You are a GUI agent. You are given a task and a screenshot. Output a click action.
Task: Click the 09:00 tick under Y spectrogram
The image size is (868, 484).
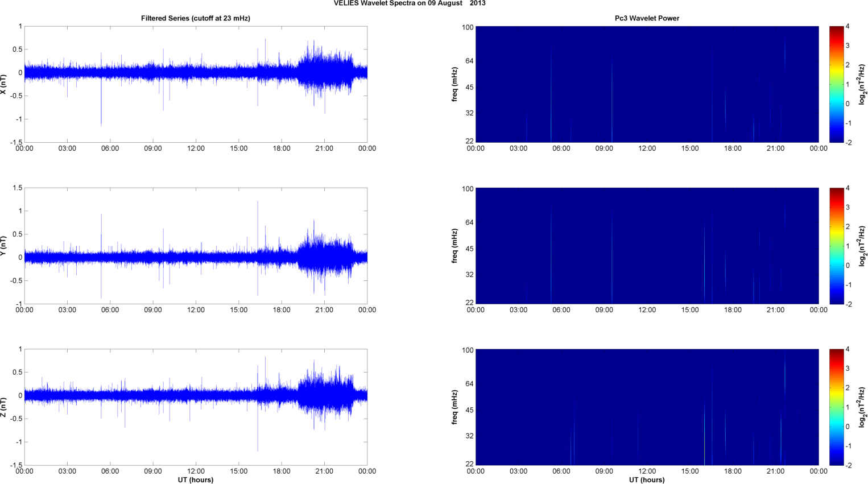[x=604, y=310]
